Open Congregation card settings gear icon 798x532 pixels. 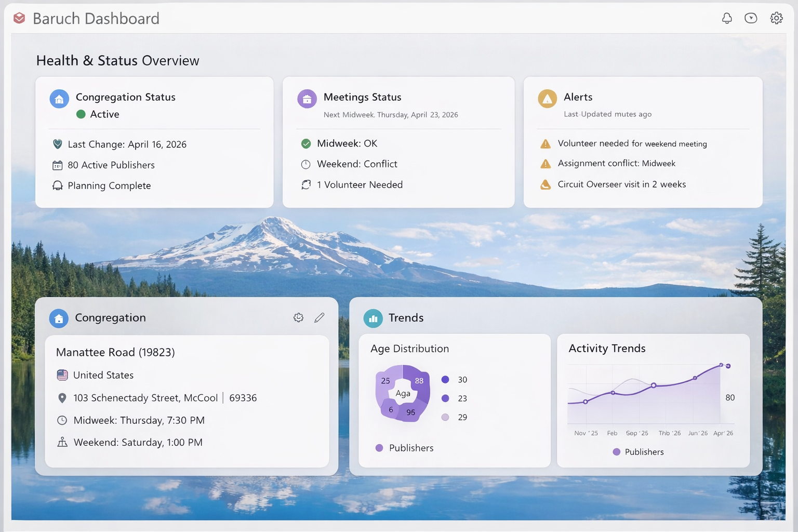[298, 317]
